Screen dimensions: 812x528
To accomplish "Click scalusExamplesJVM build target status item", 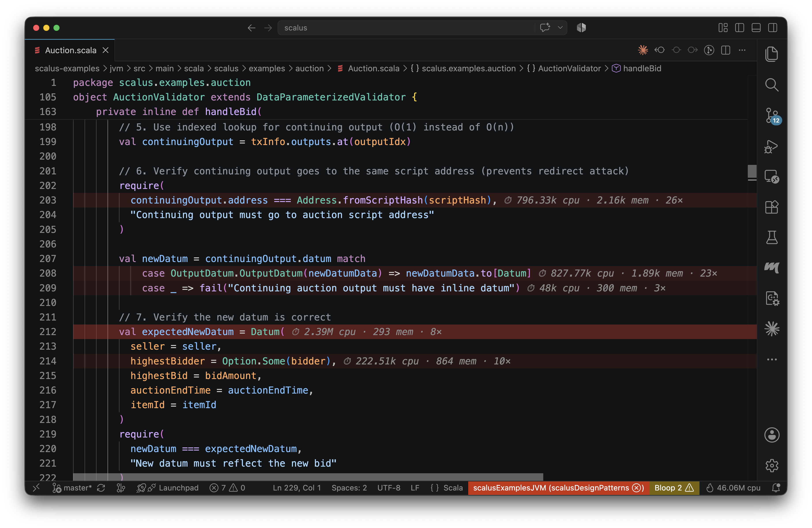I will tap(558, 488).
